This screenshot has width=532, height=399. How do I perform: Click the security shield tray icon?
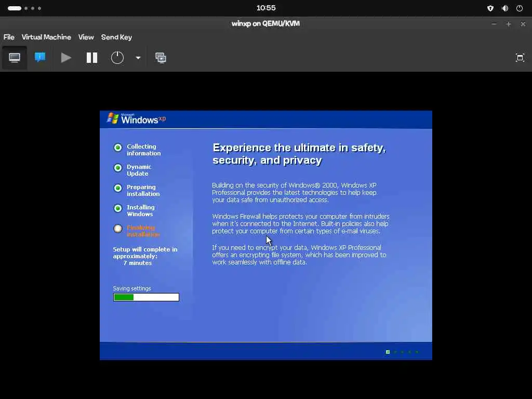[490, 8]
